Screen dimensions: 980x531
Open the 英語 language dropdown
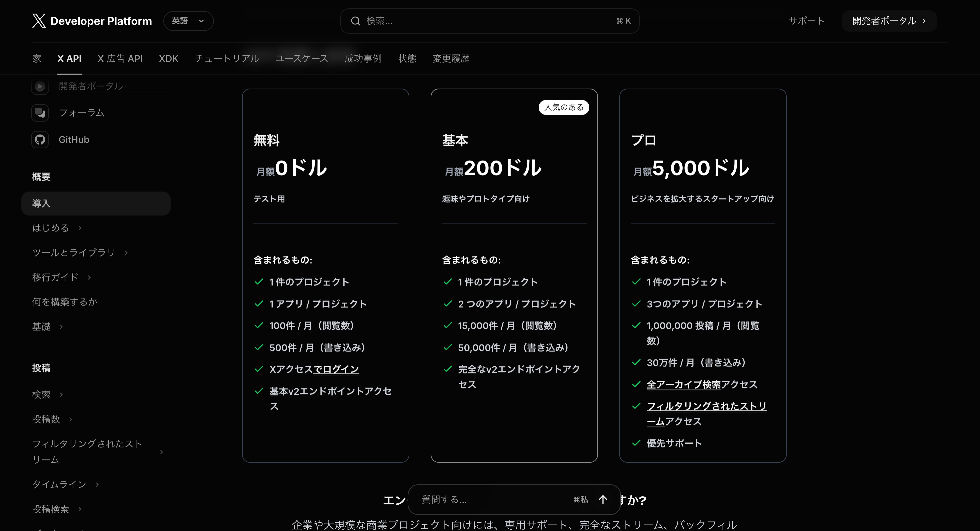188,21
